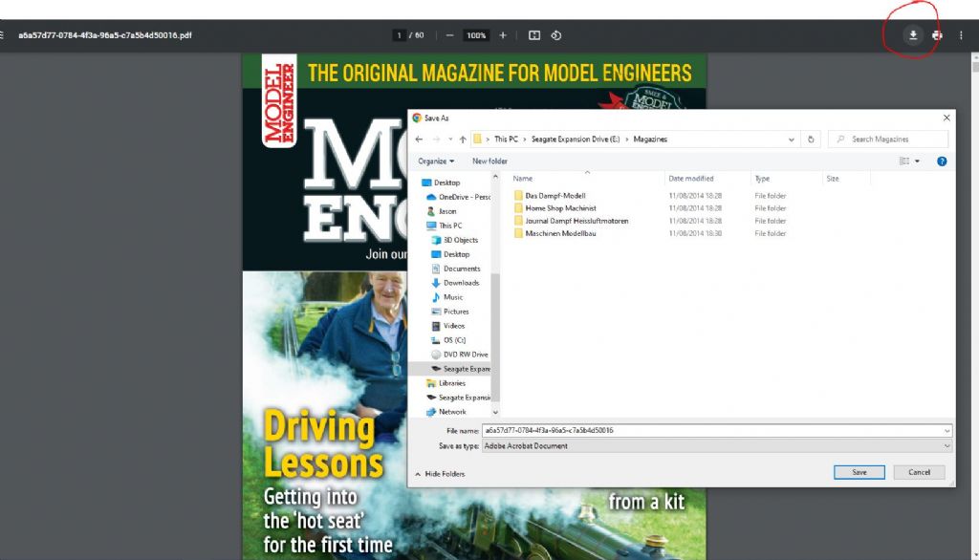Open the Save As help icon
The width and height of the screenshot is (979, 560).
click(x=942, y=162)
